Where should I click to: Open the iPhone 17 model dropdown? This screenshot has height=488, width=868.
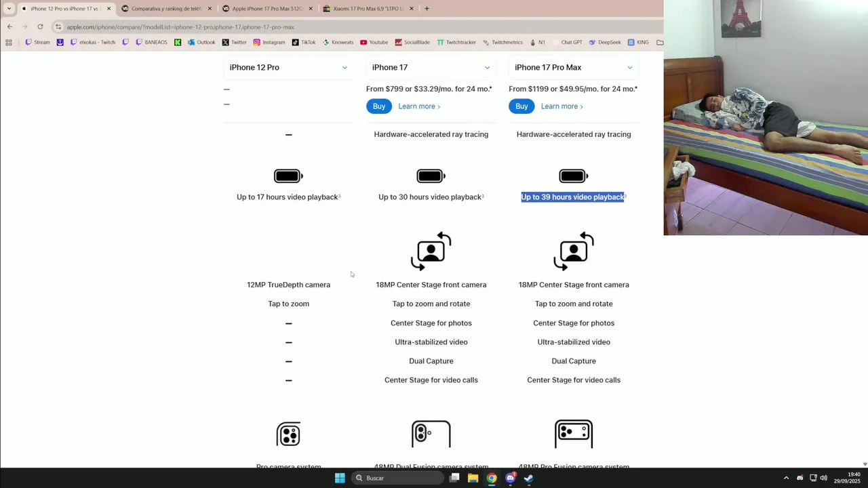(x=431, y=67)
